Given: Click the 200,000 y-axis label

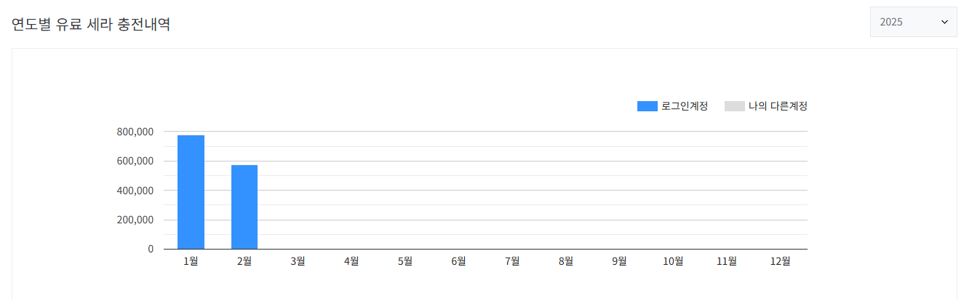Looking at the screenshot, I should coord(135,220).
